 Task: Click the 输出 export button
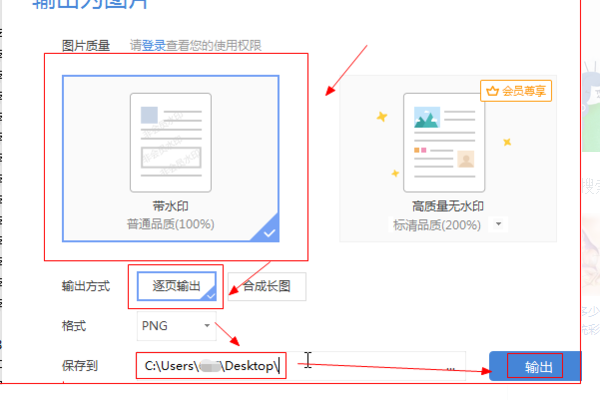(535, 366)
